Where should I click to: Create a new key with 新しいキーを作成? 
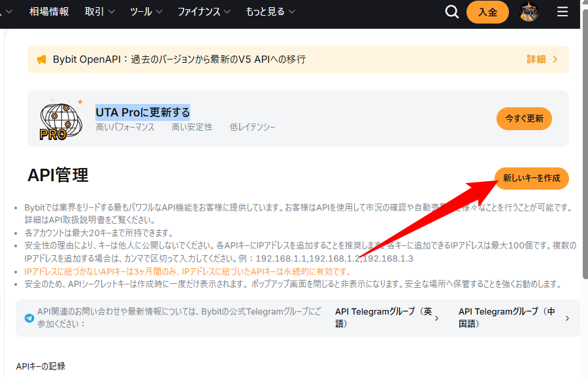(x=532, y=179)
